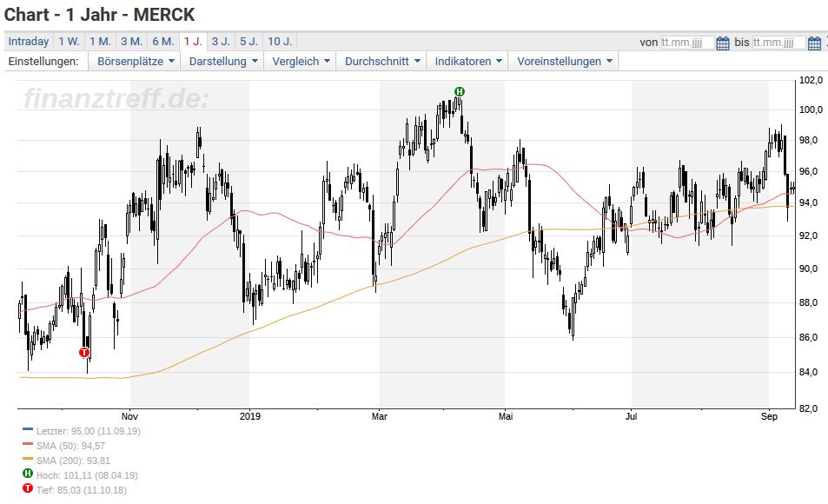Open the Börsenplätze dropdown
This screenshot has height=504, width=828.
136,62
